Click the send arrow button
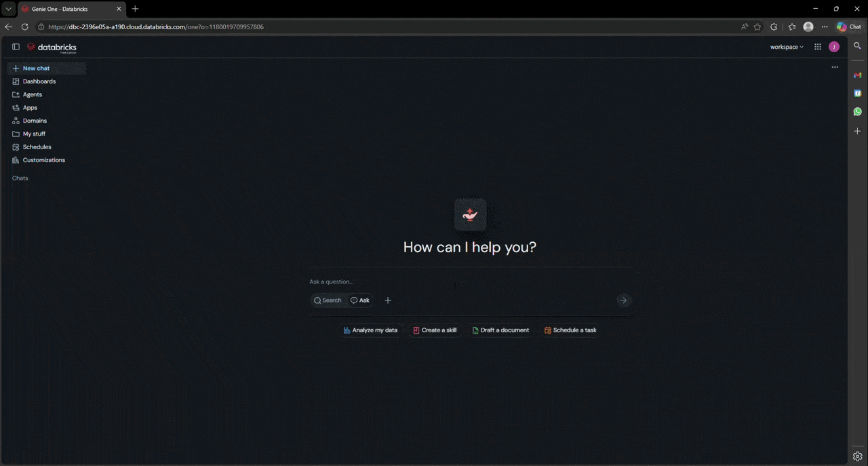Screen dimensions: 868x466 pyautogui.click(x=623, y=300)
